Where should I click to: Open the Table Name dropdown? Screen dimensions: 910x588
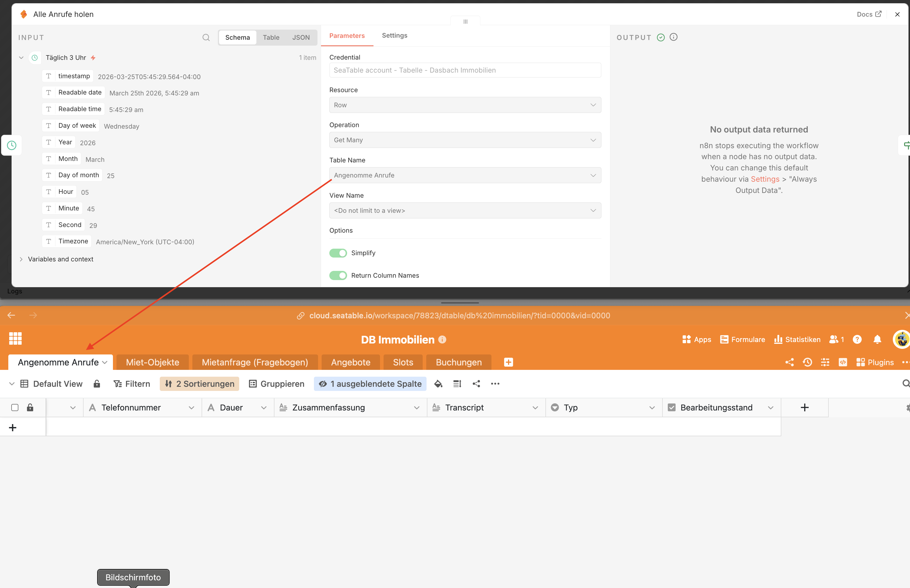465,175
